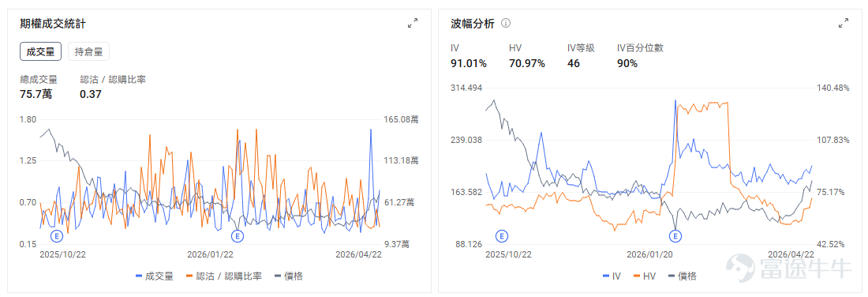The width and height of the screenshot is (868, 297).
Task: Toggle the 價格 legend in the 期權成交統計 chart
Action: pos(288,276)
